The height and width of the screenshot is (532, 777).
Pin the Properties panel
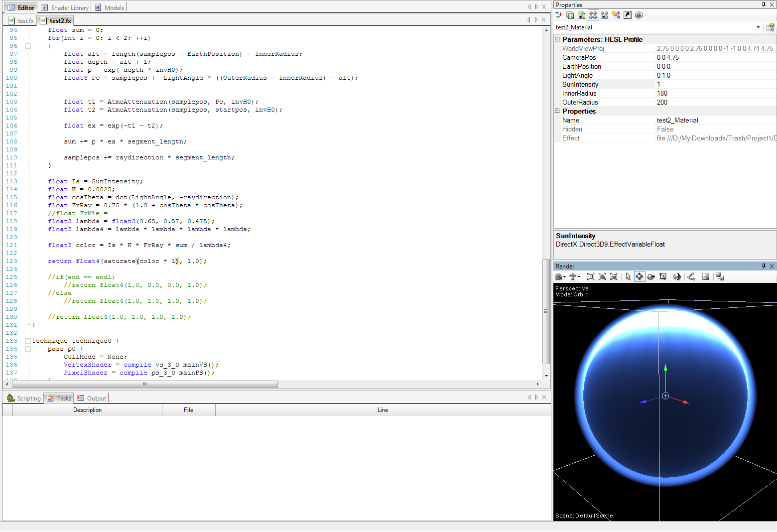click(x=764, y=4)
